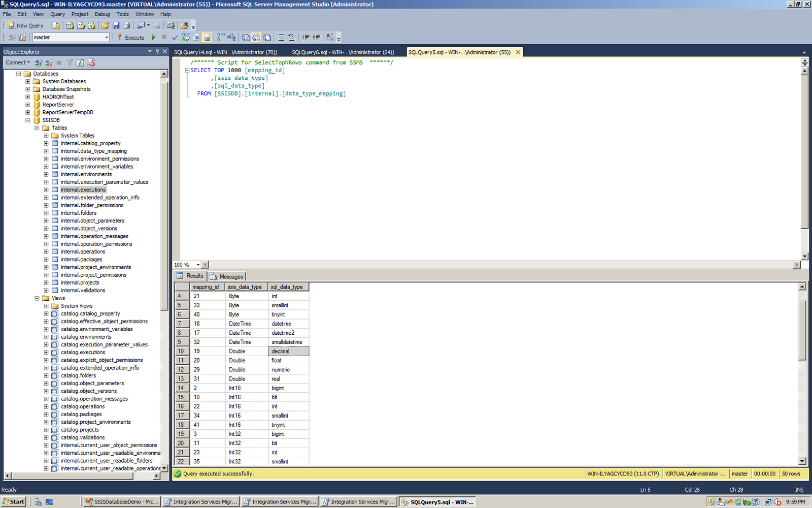This screenshot has height=508, width=812.
Task: Click the Save disk icon in toolbar
Action: click(x=116, y=25)
